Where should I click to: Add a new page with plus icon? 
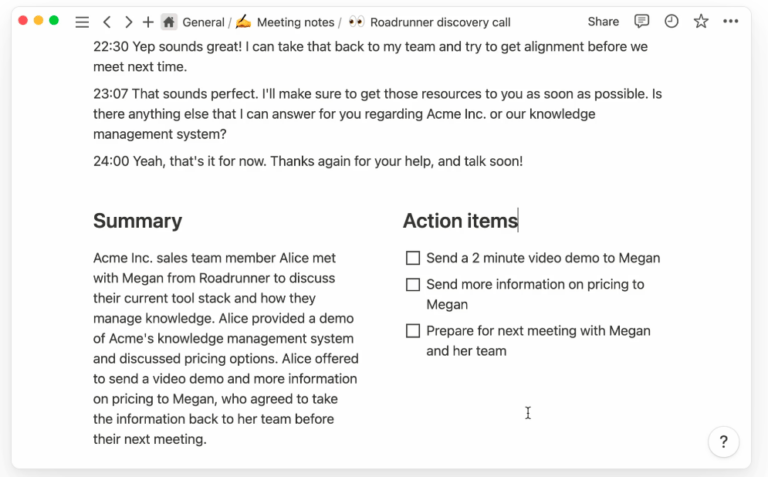point(148,21)
